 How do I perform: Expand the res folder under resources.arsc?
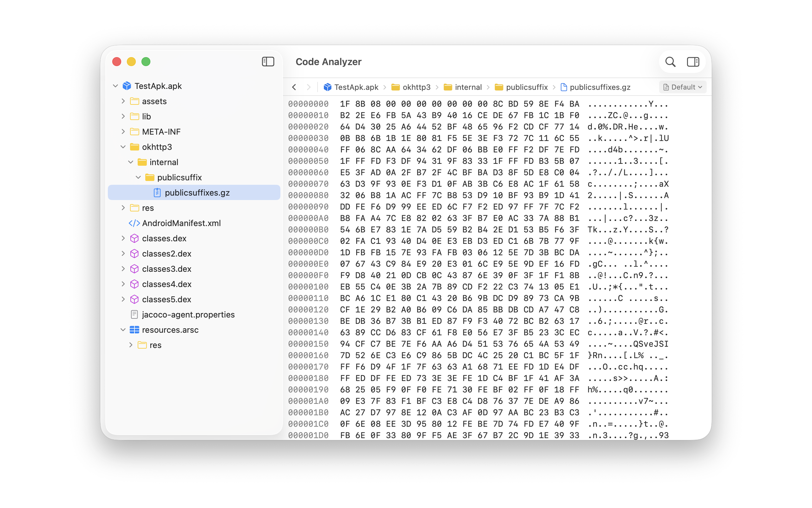131,345
